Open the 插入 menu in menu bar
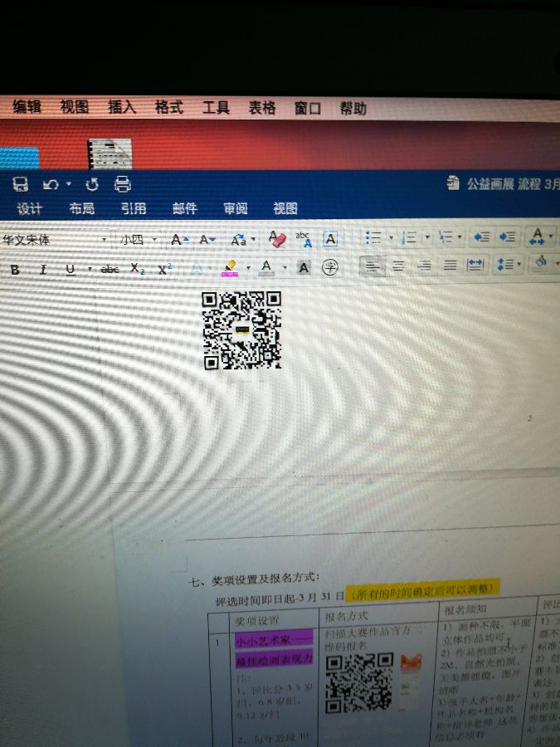 [x=121, y=108]
